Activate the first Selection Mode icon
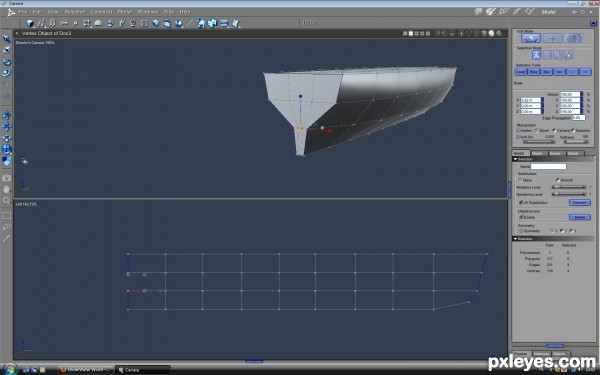Screen dimensions: 600x375 (536, 55)
